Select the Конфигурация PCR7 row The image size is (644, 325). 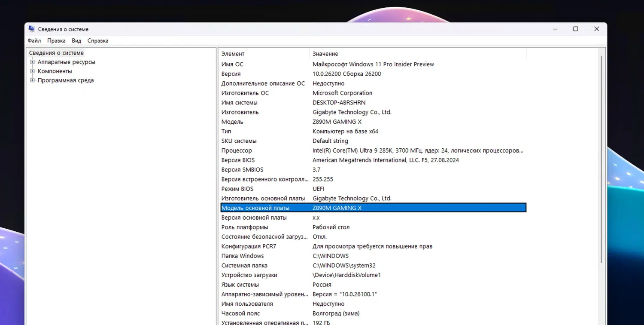click(x=373, y=246)
